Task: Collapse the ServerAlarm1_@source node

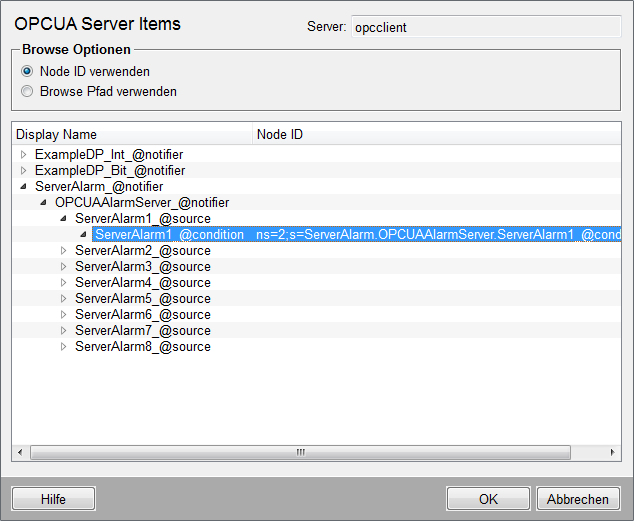Action: pyautogui.click(x=63, y=219)
